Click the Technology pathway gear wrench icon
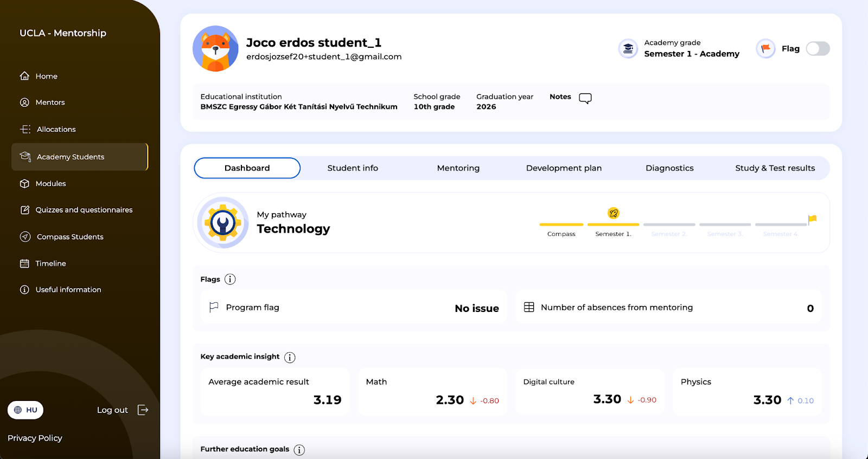The height and width of the screenshot is (459, 868). (x=222, y=222)
